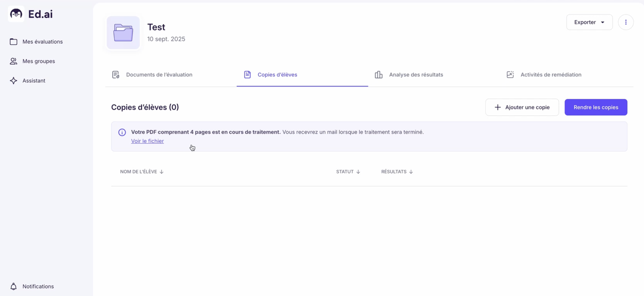This screenshot has height=296, width=644.
Task: Click the bar chart icon for Analyse des résultats
Action: [378, 75]
